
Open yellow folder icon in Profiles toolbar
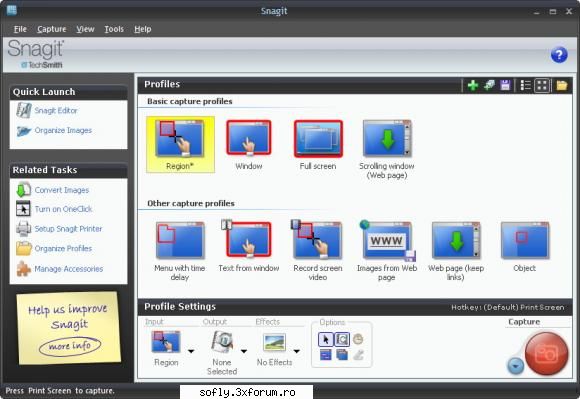562,85
